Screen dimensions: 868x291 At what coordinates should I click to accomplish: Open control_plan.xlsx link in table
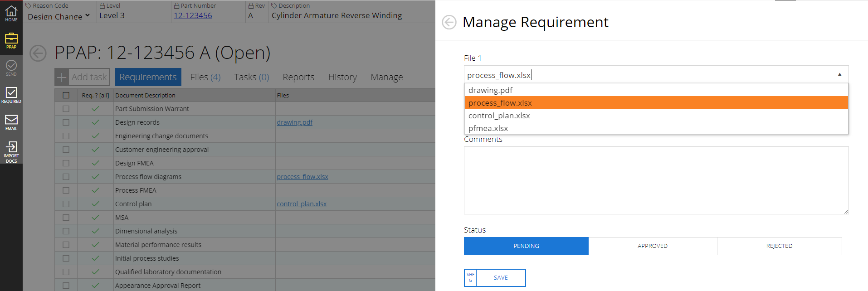pyautogui.click(x=302, y=204)
